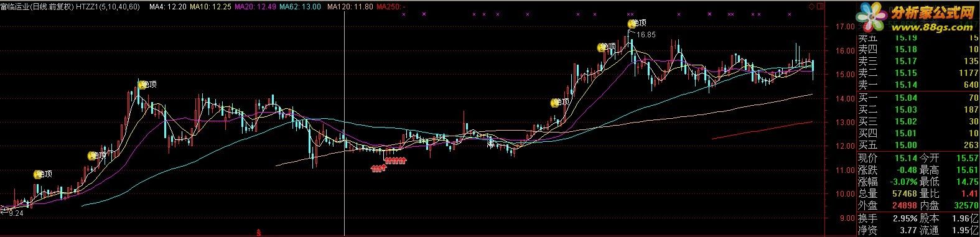Click the vertical white crosshair cursor line
Image resolution: width=980 pixels, height=237 pixels.
(x=344, y=124)
